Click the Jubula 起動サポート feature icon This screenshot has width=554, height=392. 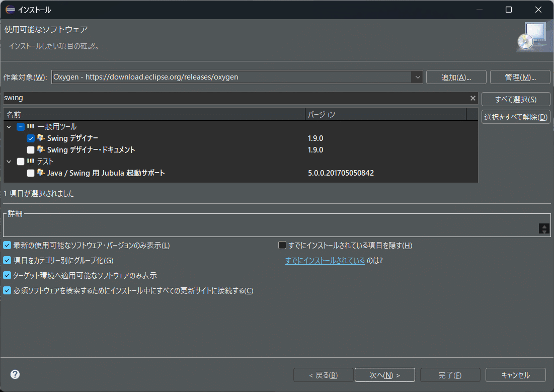(x=41, y=173)
